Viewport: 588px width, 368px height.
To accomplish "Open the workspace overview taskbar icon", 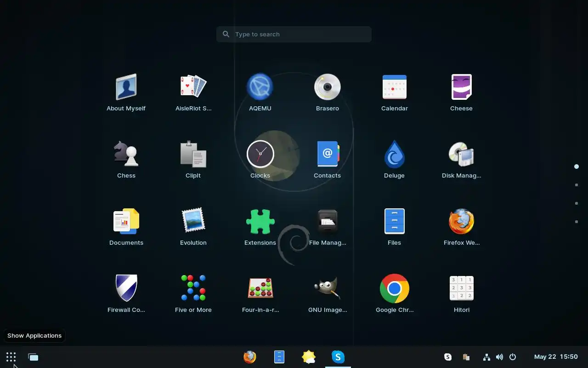I will [x=33, y=357].
